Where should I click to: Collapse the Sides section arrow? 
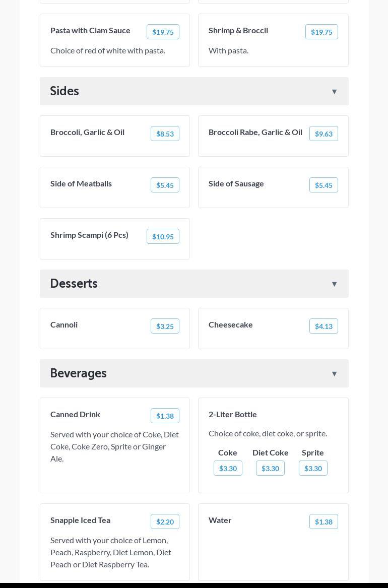click(334, 92)
